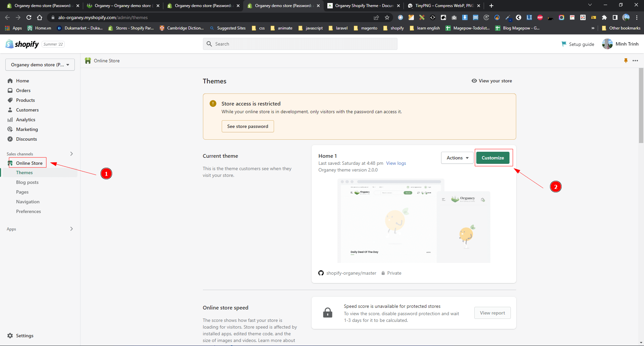Open the View logs link
Viewport: 644px width, 346px height.
[x=396, y=163]
